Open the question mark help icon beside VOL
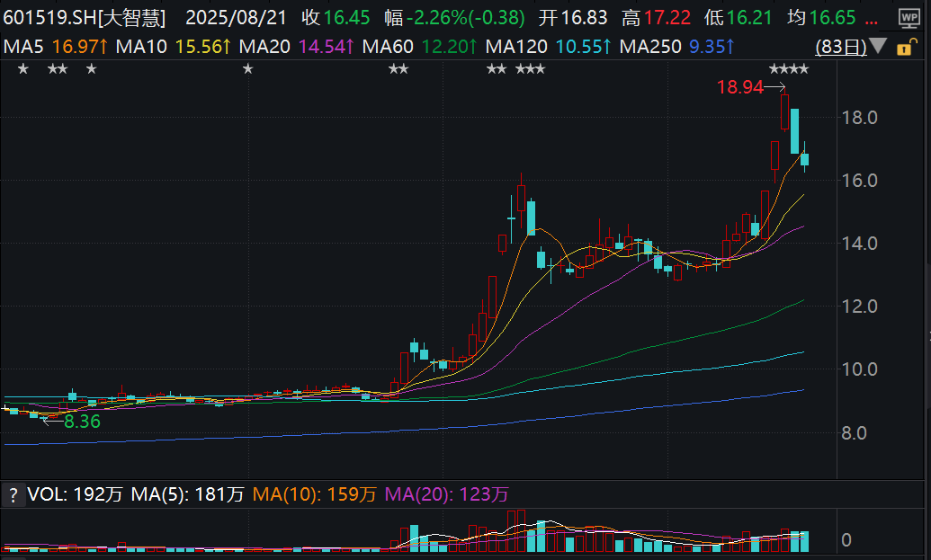This screenshot has width=931, height=560. click(x=13, y=494)
